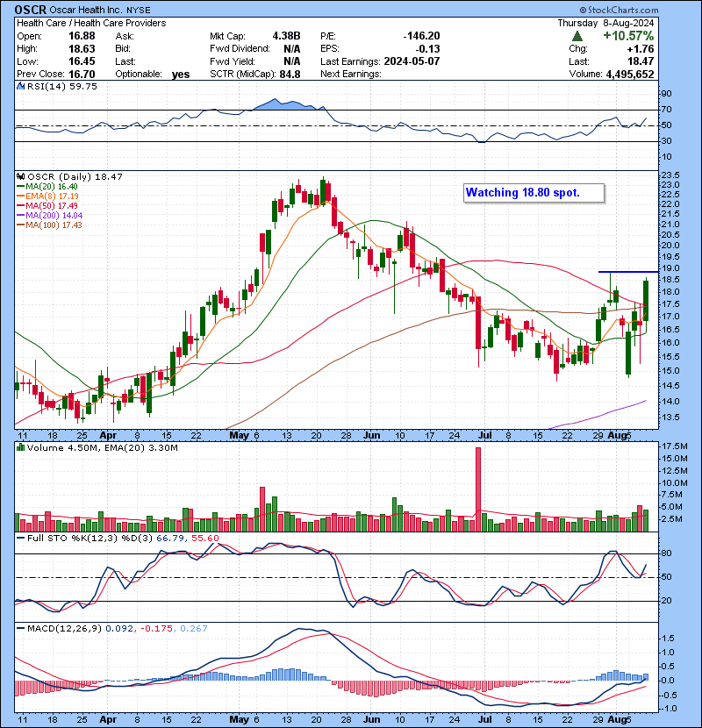This screenshot has width=702, height=728.
Task: Click the Last price 18.47 in header
Action: coord(642,61)
